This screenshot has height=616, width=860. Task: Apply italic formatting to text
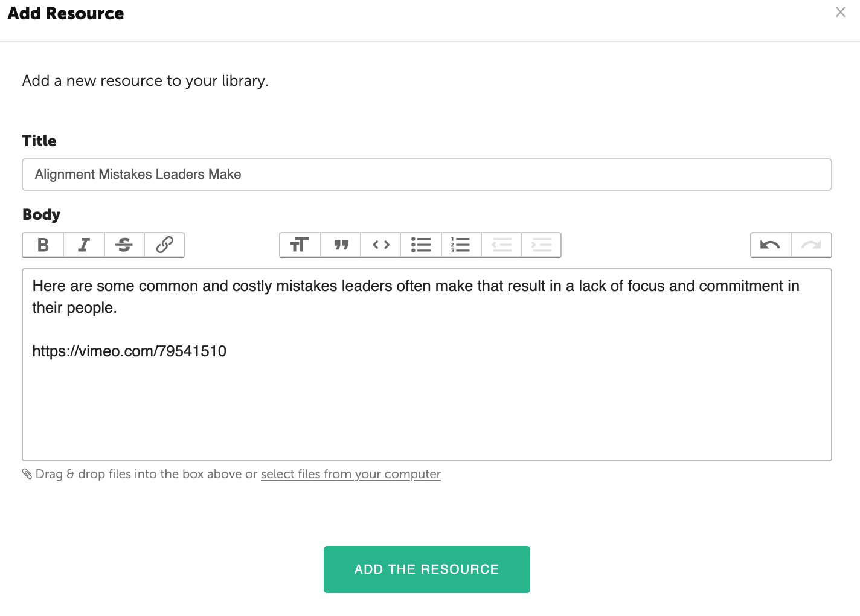[x=84, y=245]
